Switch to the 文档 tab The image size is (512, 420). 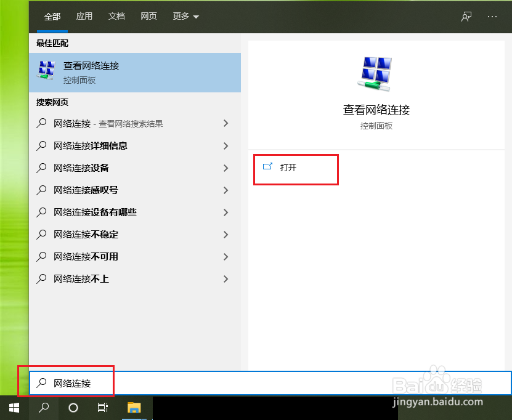coord(116,17)
